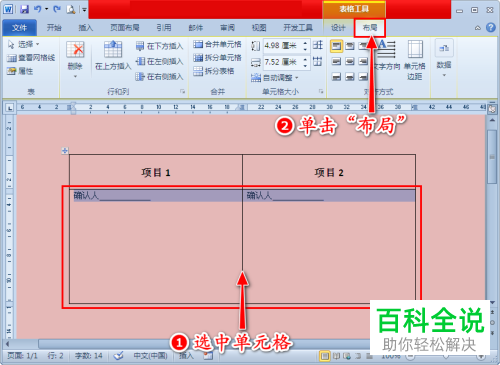Select align center right cell alignment

[363, 61]
